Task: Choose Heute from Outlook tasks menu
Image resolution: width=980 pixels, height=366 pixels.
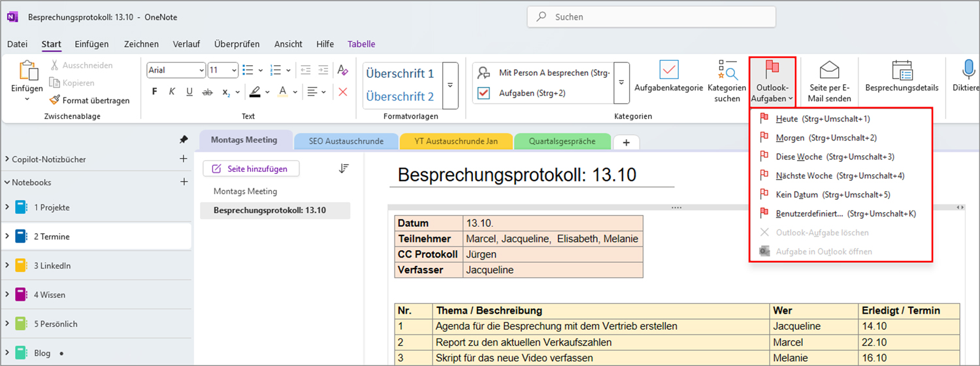Action: (840, 119)
